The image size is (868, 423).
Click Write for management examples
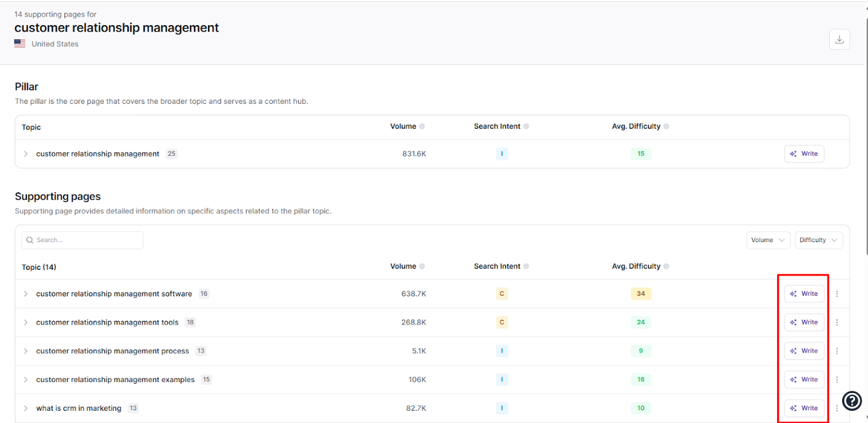[x=804, y=380]
